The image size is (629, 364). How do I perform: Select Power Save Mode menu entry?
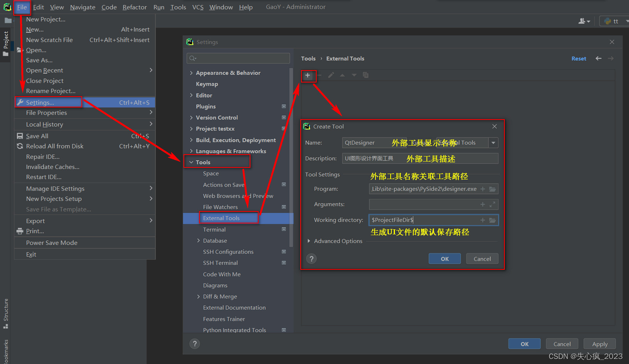(85, 243)
